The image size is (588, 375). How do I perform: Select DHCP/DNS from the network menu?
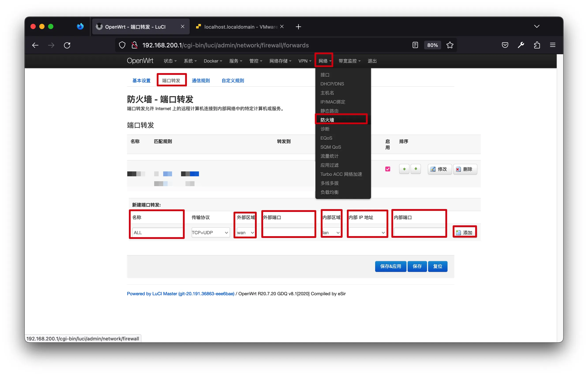343,84
